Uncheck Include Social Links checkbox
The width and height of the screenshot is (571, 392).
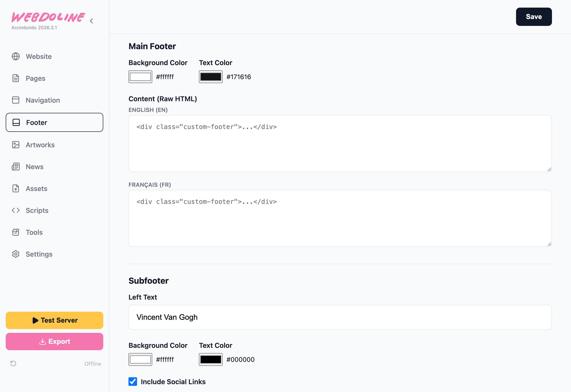click(133, 382)
